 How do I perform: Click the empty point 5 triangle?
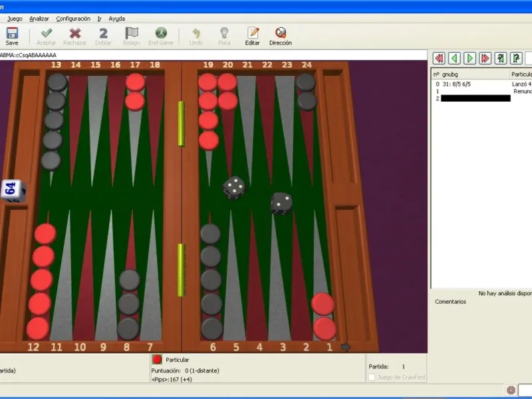[x=233, y=289]
